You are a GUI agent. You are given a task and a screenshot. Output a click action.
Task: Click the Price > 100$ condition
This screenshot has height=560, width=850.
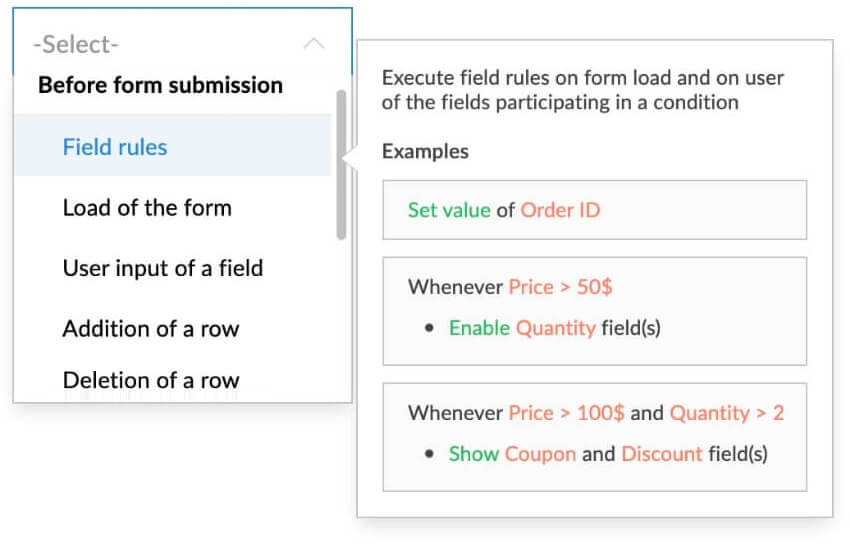[566, 413]
